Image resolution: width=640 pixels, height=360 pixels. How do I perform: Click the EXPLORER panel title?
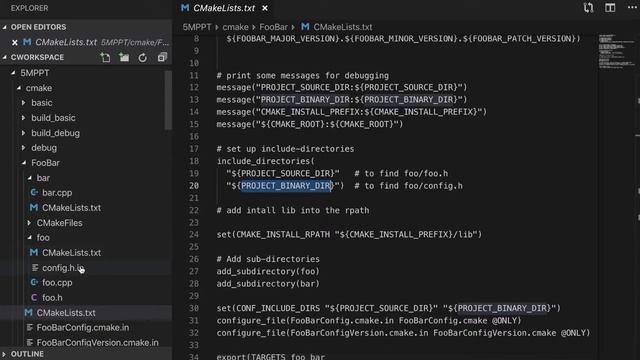click(29, 8)
